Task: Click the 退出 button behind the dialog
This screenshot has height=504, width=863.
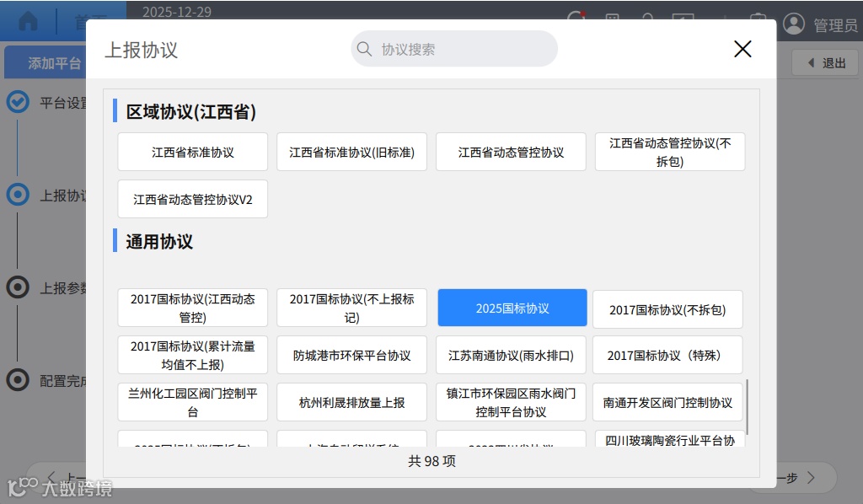Action: pos(824,62)
